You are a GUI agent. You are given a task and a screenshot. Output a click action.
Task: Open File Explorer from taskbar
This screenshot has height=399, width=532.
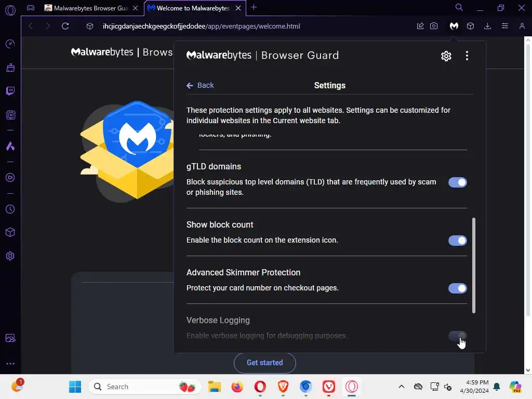click(215, 387)
